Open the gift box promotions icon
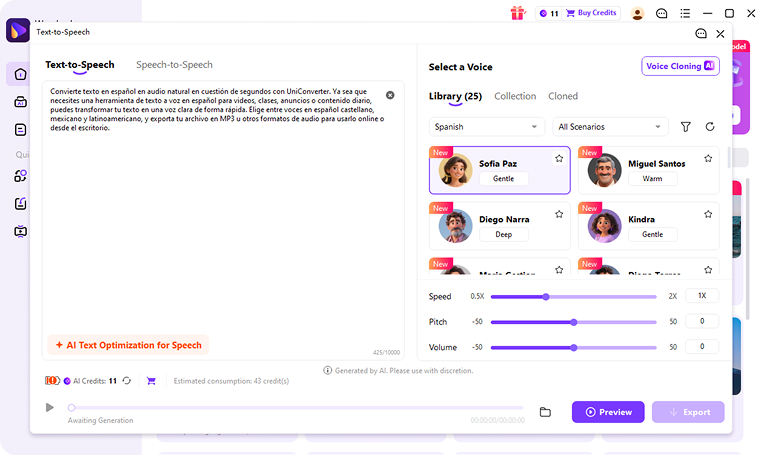The width and height of the screenshot is (764, 455). (x=518, y=13)
